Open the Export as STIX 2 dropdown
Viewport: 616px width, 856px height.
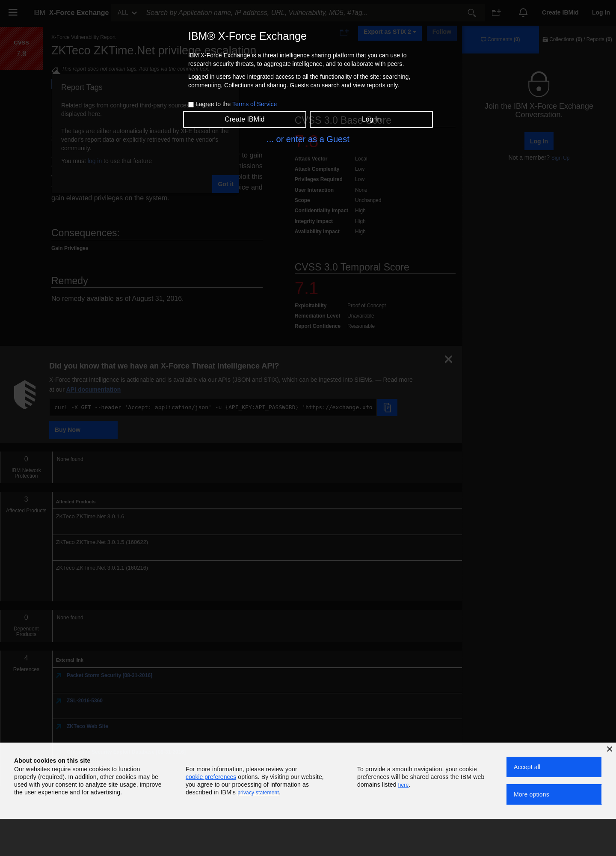[390, 32]
